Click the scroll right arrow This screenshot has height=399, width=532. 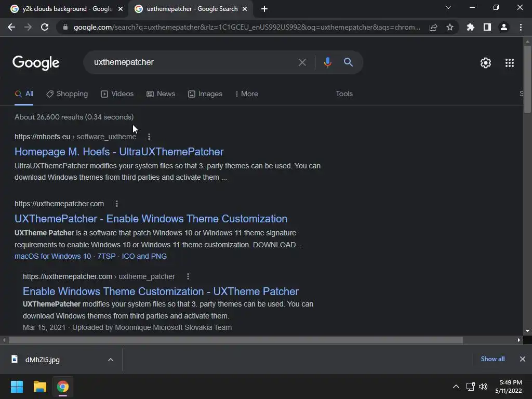tap(519, 340)
